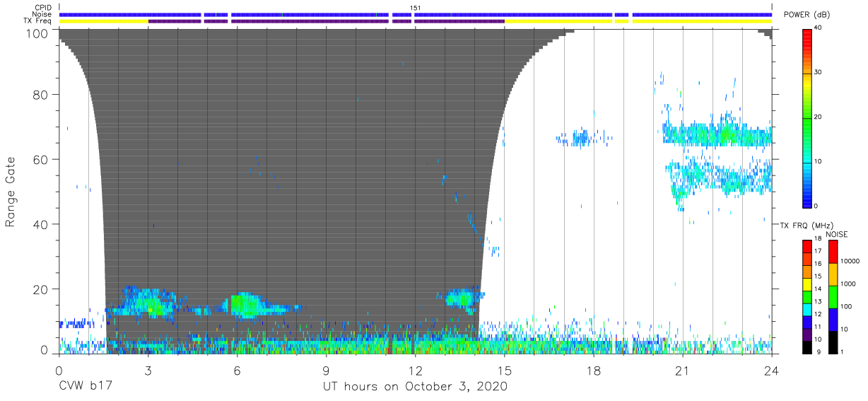Click the noise color legend bar
The height and width of the screenshot is (401, 868).
(833, 296)
